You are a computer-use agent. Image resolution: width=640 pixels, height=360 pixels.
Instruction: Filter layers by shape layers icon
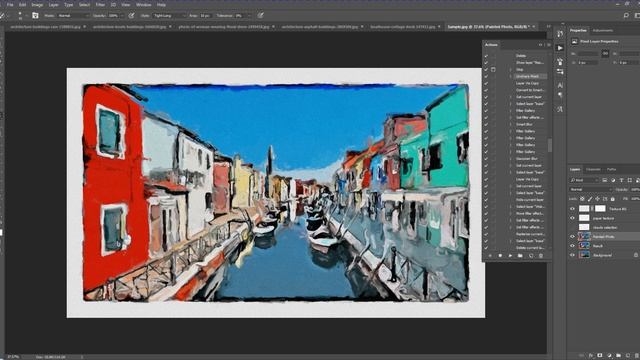tap(630, 180)
